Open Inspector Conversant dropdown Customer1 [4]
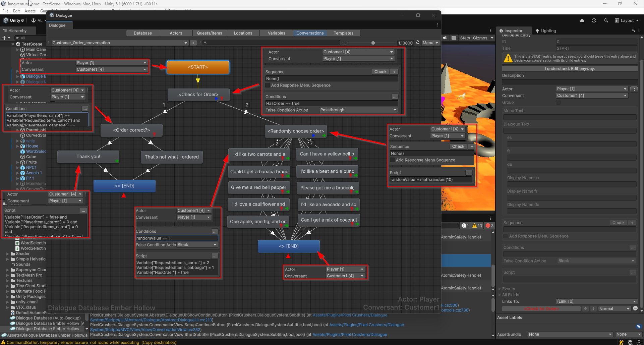 click(592, 96)
